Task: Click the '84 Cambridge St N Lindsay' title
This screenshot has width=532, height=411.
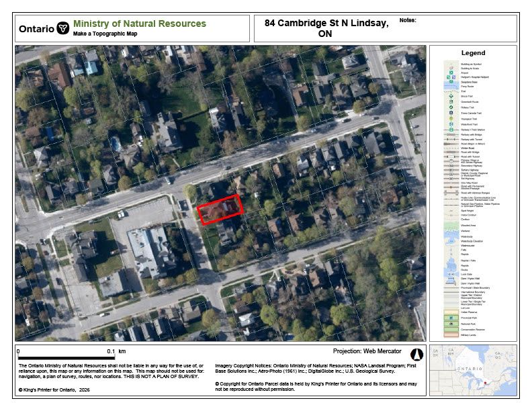Action: click(x=326, y=28)
